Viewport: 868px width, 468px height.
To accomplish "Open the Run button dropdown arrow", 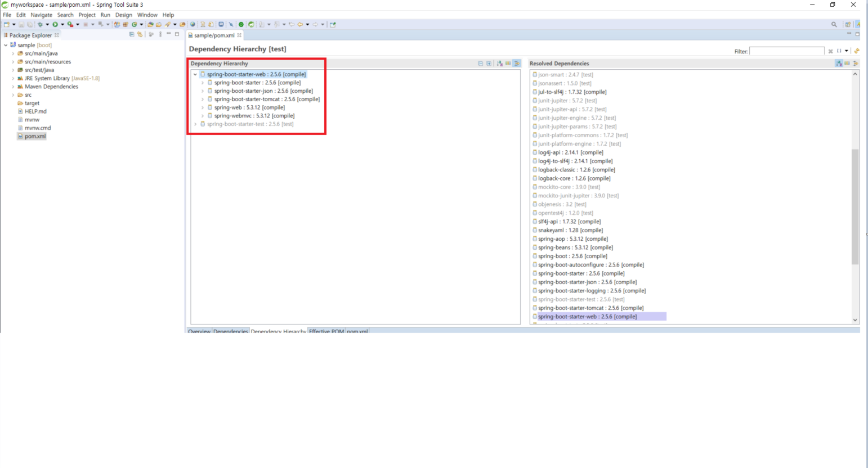I will pos(62,24).
